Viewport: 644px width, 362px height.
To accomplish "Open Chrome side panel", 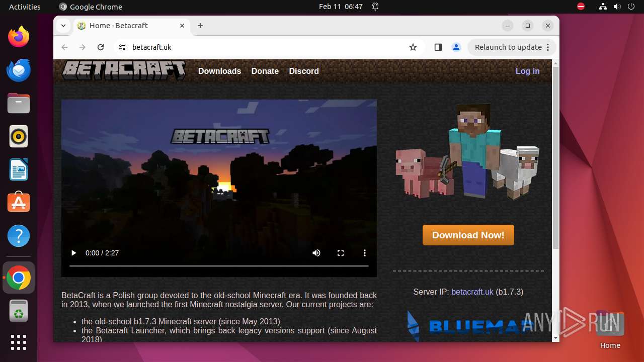I will point(438,47).
